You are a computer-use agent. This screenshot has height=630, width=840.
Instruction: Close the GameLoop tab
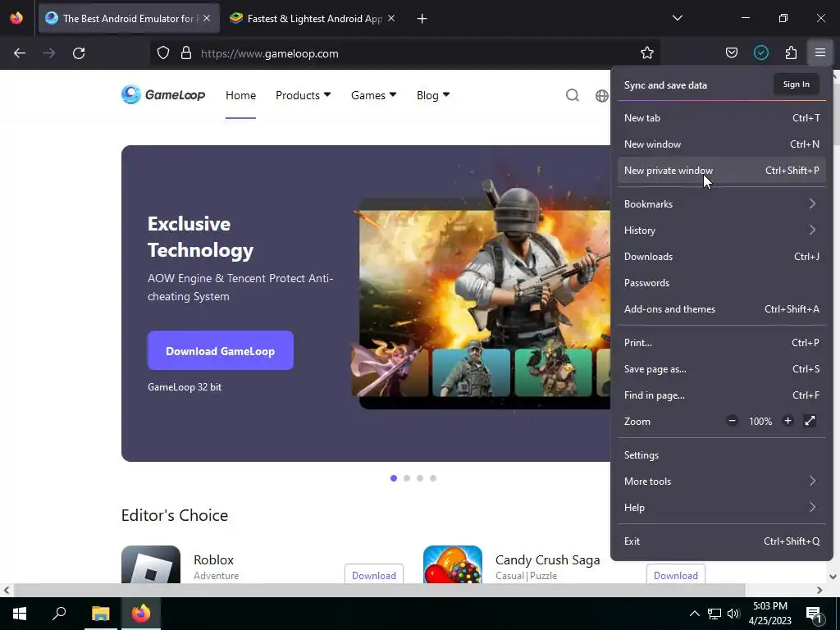coord(207,18)
